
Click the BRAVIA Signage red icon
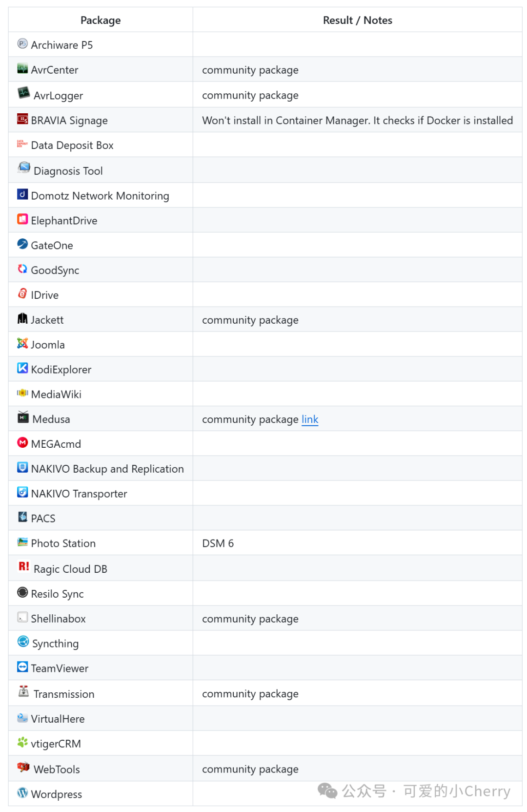click(22, 119)
